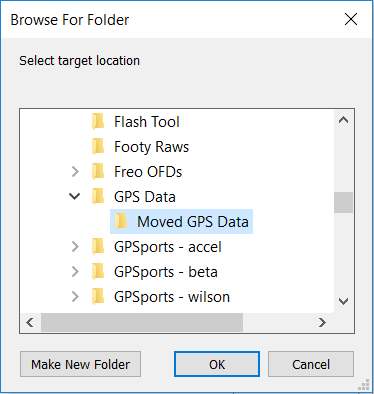Create a folder with Make New Folder
The height and width of the screenshot is (394, 374).
80,364
